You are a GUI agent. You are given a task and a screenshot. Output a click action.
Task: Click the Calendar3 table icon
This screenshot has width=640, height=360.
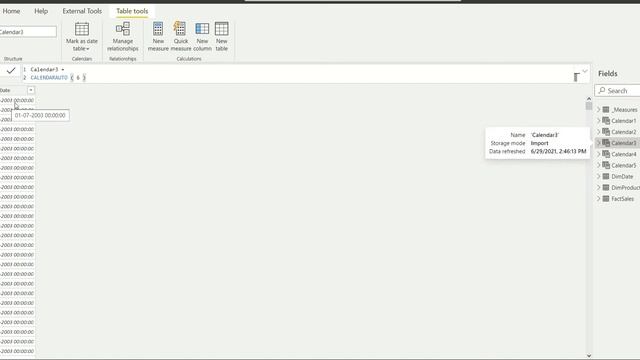click(606, 142)
